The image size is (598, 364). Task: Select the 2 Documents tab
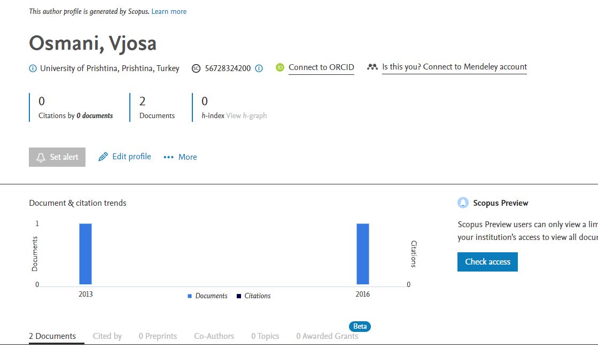pyautogui.click(x=52, y=336)
